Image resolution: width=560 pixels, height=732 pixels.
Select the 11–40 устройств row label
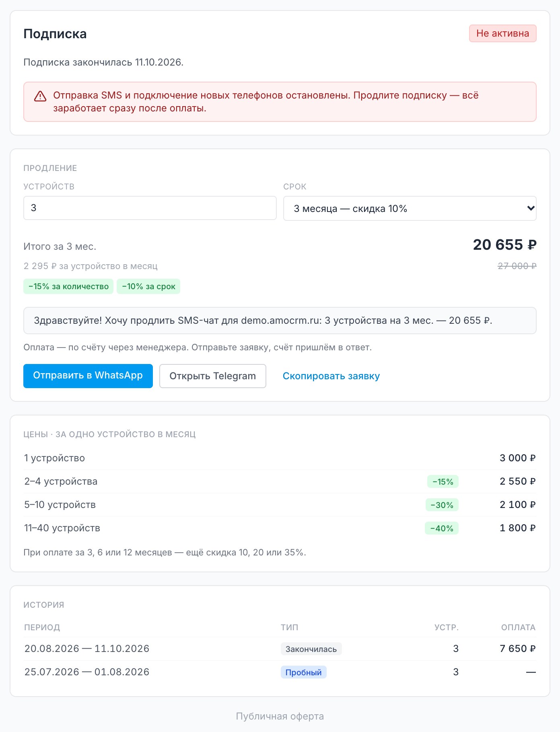[62, 528]
